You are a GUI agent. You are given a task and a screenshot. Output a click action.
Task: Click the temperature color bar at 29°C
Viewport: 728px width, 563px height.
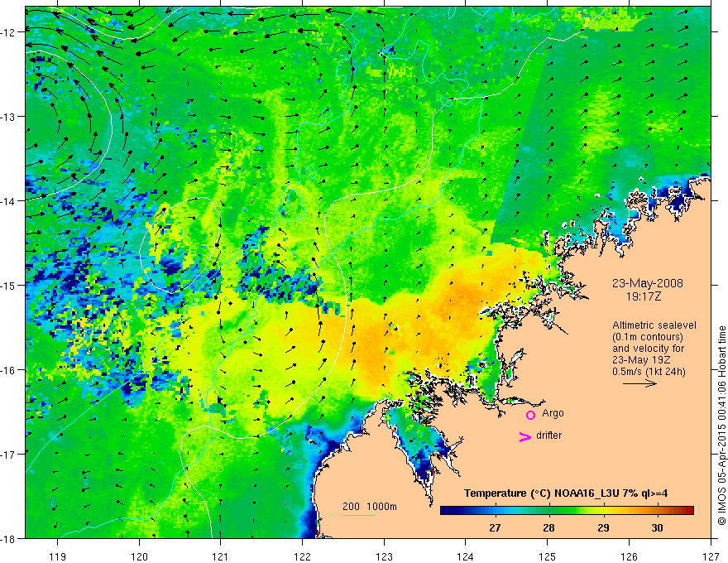(x=603, y=511)
